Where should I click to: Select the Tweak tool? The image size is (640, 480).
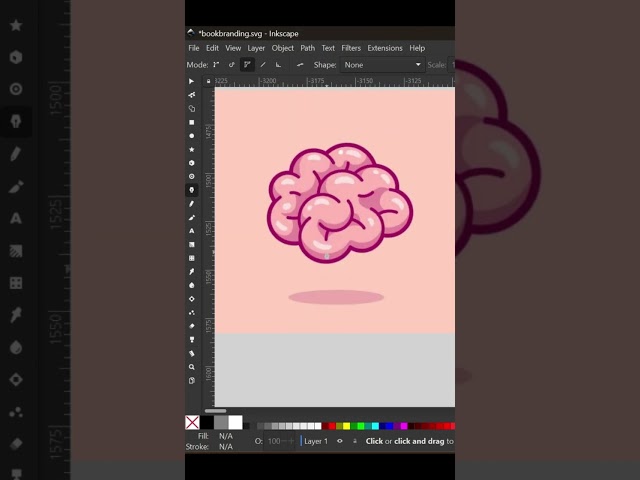[191, 299]
